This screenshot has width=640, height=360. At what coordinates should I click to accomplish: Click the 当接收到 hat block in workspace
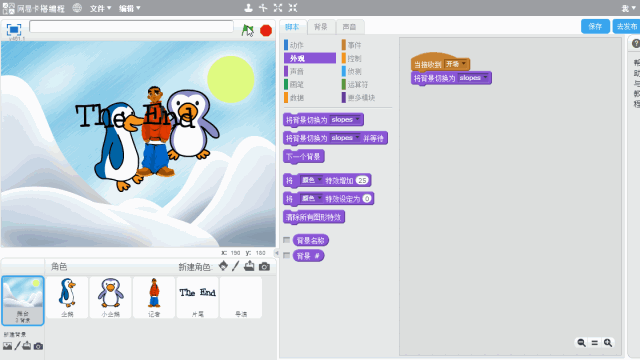tap(427, 64)
